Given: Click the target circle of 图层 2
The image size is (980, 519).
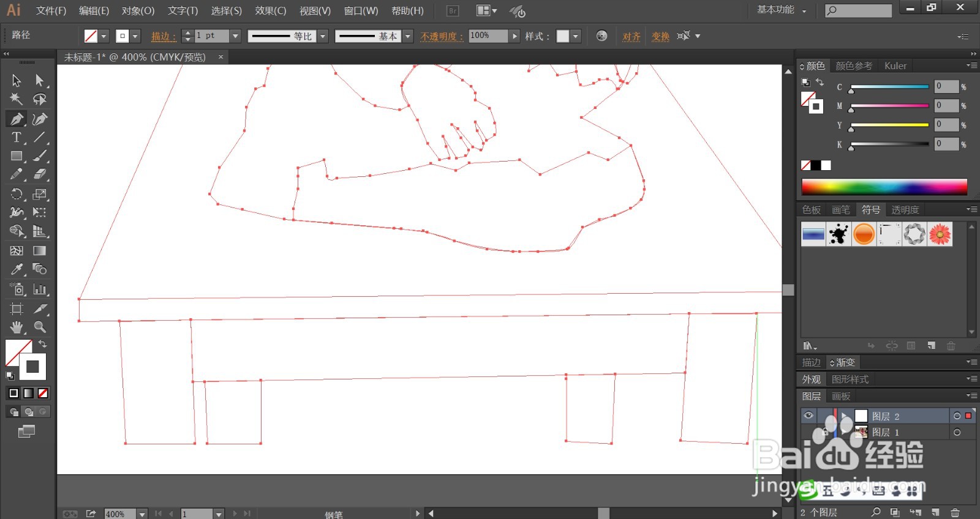Looking at the screenshot, I should [x=957, y=416].
